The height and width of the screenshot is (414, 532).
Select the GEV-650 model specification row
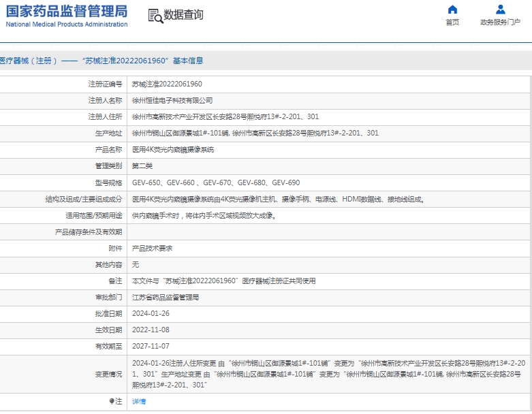[x=216, y=182]
